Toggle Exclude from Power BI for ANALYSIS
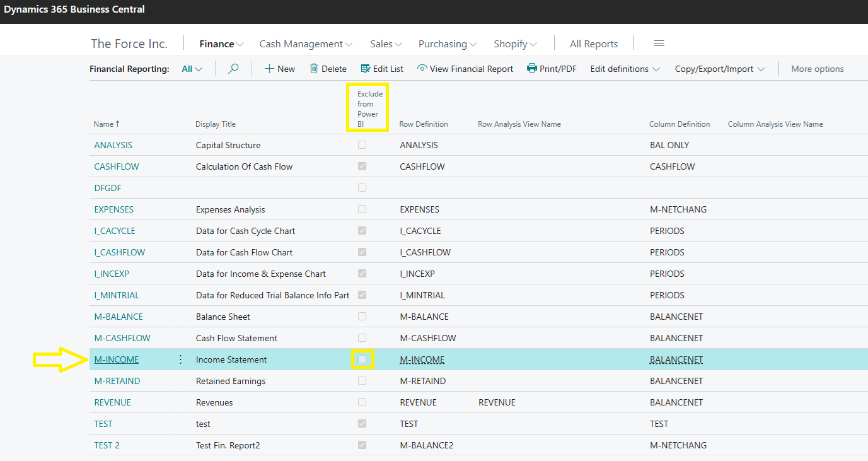Viewport: 868px width, 461px height. (362, 145)
